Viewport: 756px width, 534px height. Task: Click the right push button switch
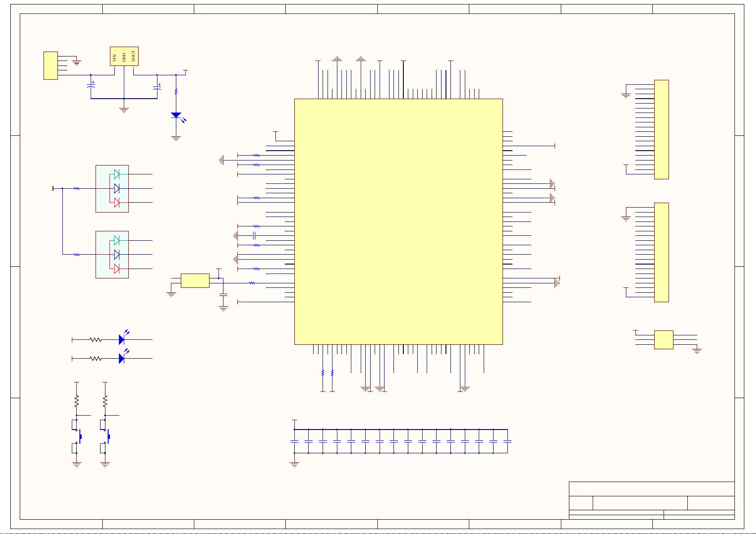pyautogui.click(x=105, y=435)
